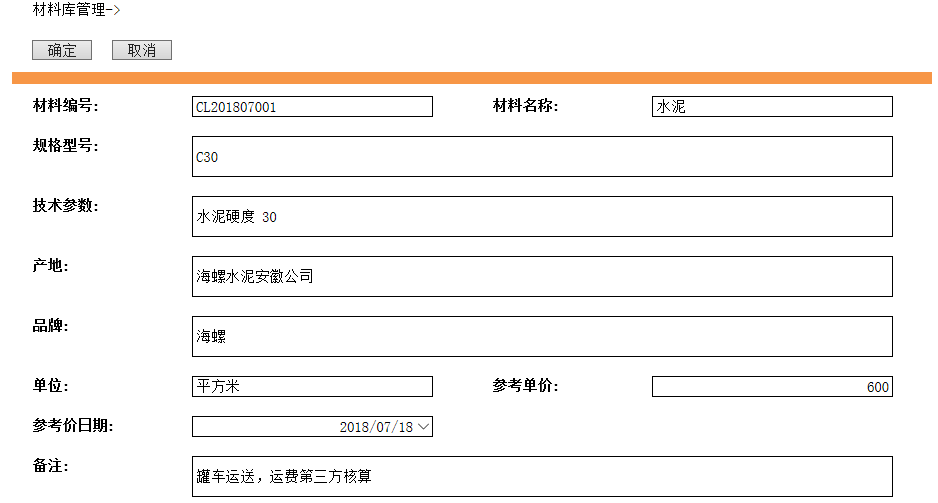Edit the 参考单价 field showing 600

(772, 386)
